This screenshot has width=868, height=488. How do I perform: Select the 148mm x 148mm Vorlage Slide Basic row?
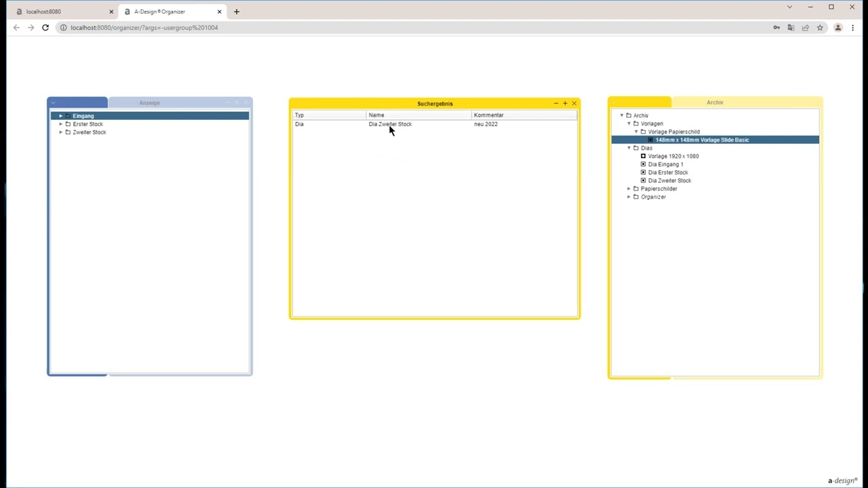point(715,140)
